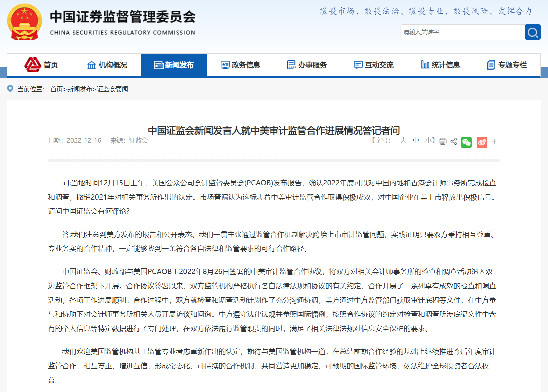Image resolution: width=548 pixels, height=392 pixels.
Task: Click the print icon
Action: (443, 141)
